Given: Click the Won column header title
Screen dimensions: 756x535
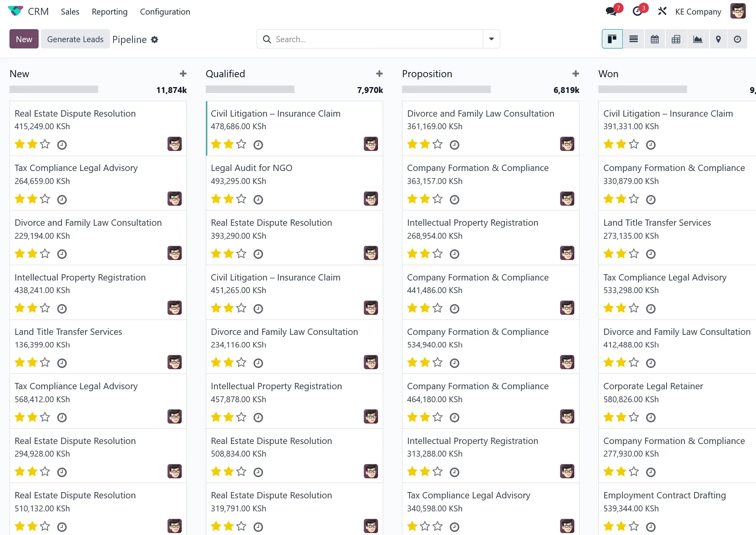Looking at the screenshot, I should click(608, 74).
